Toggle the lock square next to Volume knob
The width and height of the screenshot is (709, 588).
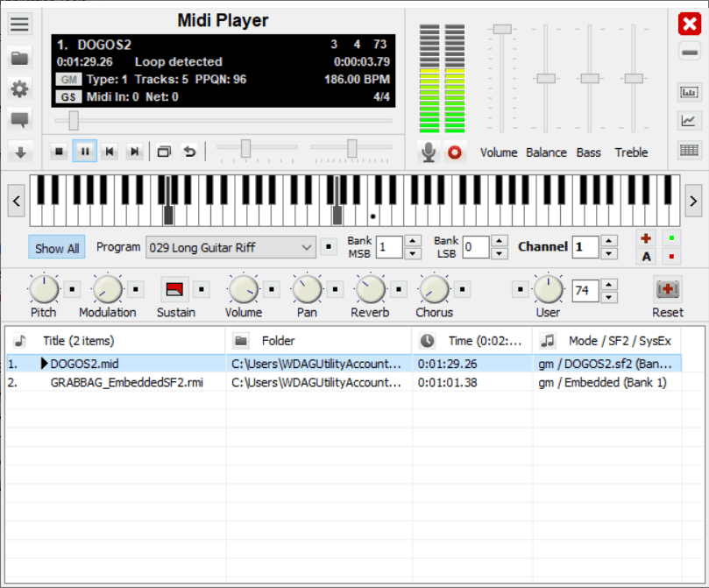click(272, 289)
